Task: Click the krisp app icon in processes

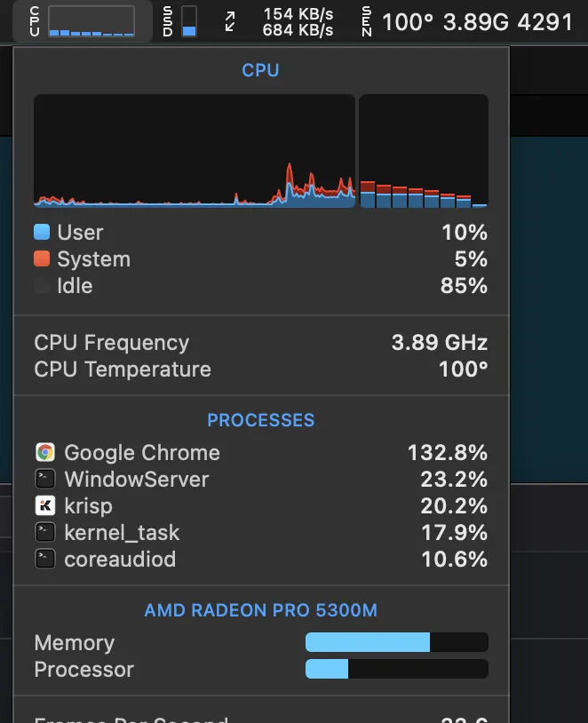Action: click(44, 506)
